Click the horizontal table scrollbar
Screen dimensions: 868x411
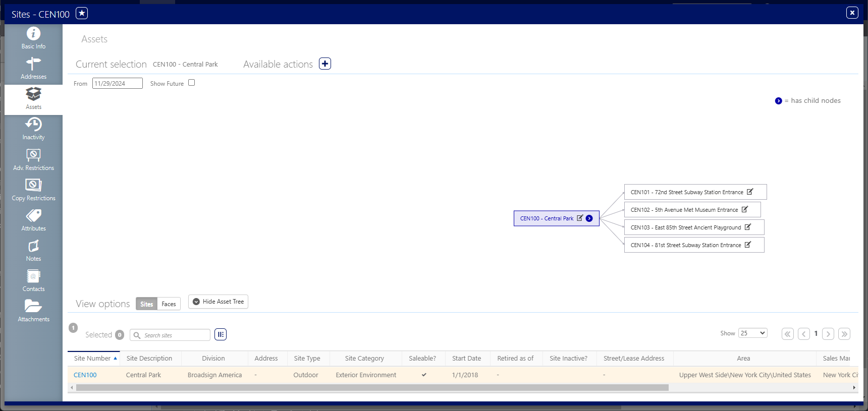(372, 387)
